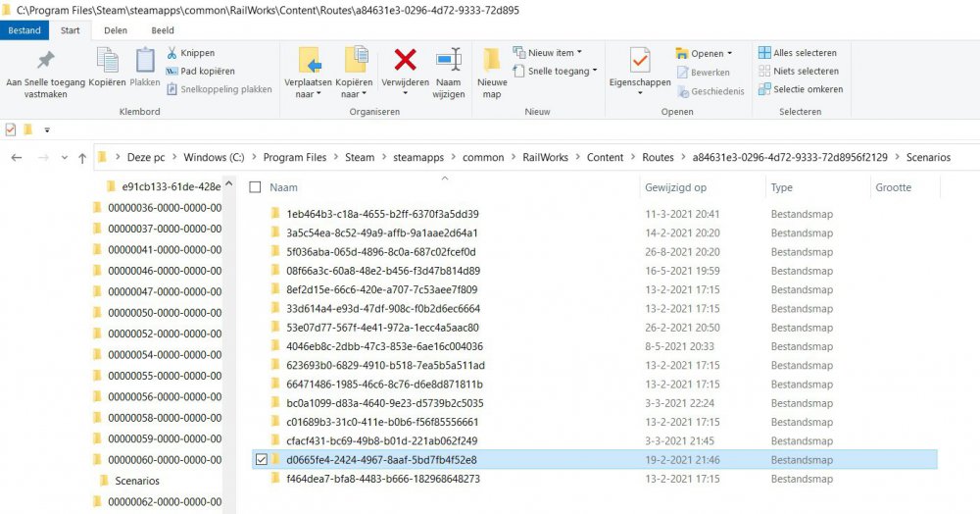Toggle the select-all checkbox beside Naam header
This screenshot has height=514, width=980.
(x=256, y=187)
